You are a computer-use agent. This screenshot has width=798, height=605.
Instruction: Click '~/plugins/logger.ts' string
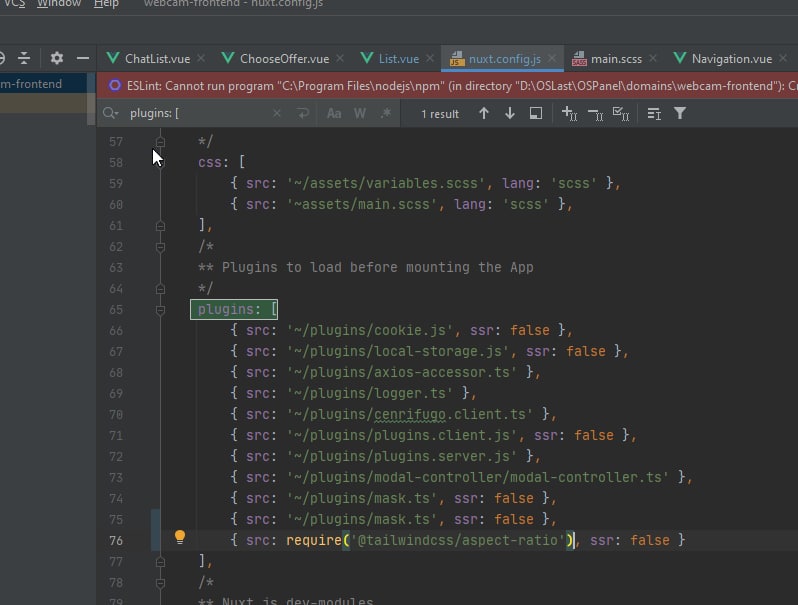[x=369, y=393]
